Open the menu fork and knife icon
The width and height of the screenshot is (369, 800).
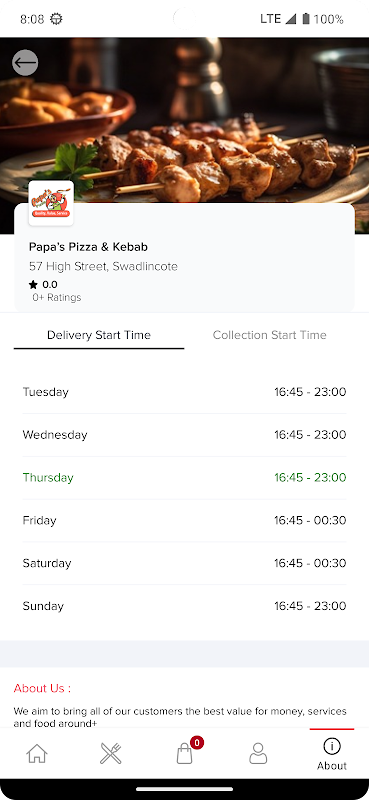pos(110,754)
